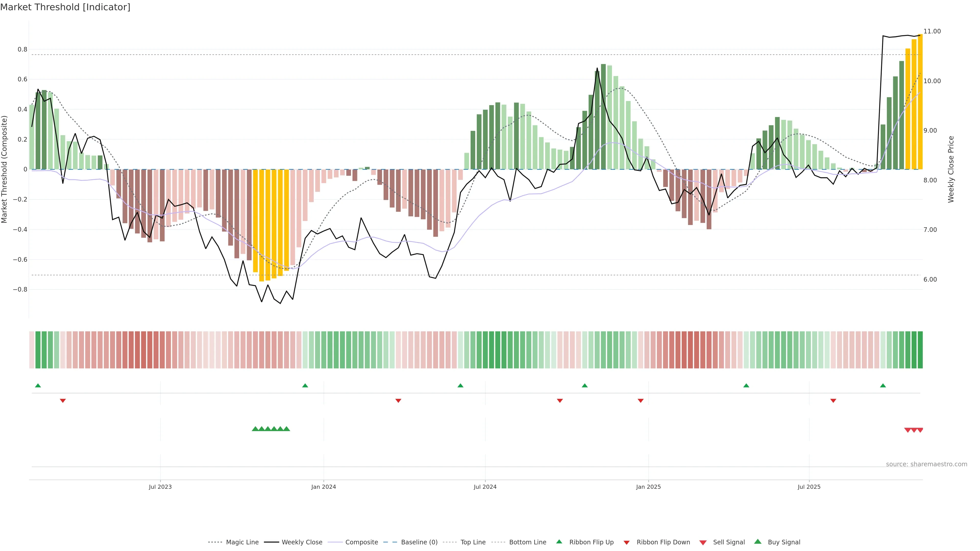This screenshot has height=551, width=980.
Task: Click the Ribbon Flip Down legend icon
Action: (x=627, y=543)
